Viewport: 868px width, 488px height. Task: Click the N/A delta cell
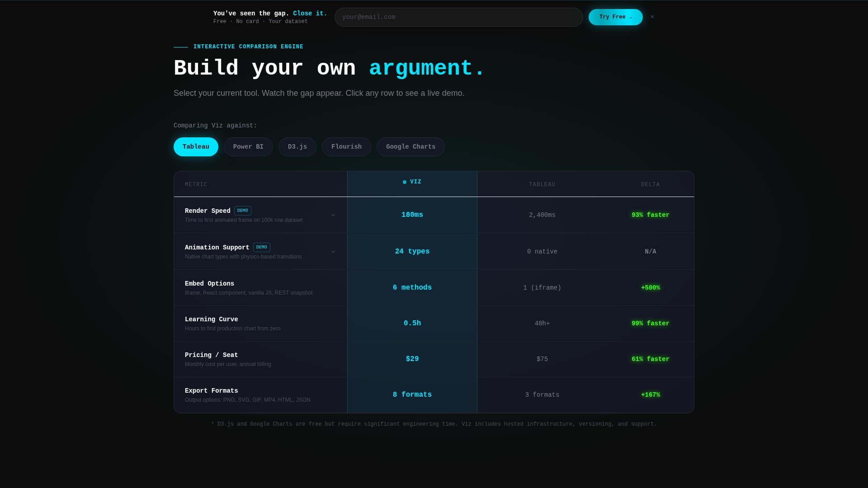tap(650, 252)
